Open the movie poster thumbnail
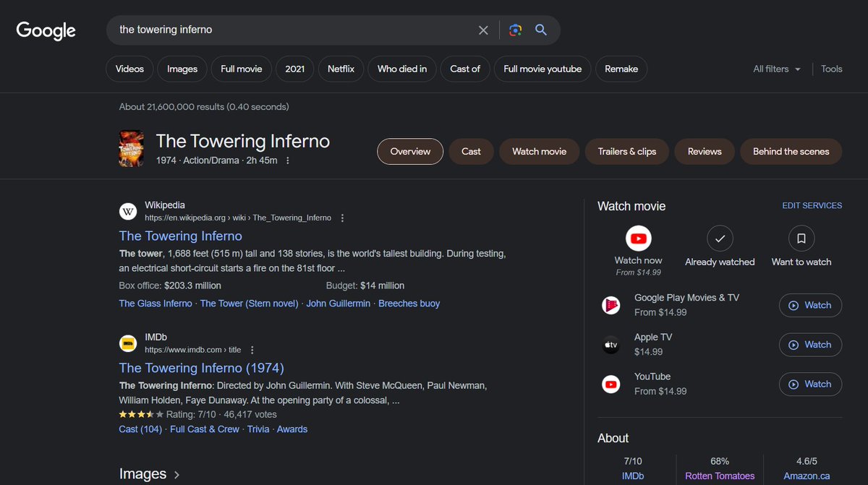The height and width of the screenshot is (485, 868). pyautogui.click(x=131, y=148)
